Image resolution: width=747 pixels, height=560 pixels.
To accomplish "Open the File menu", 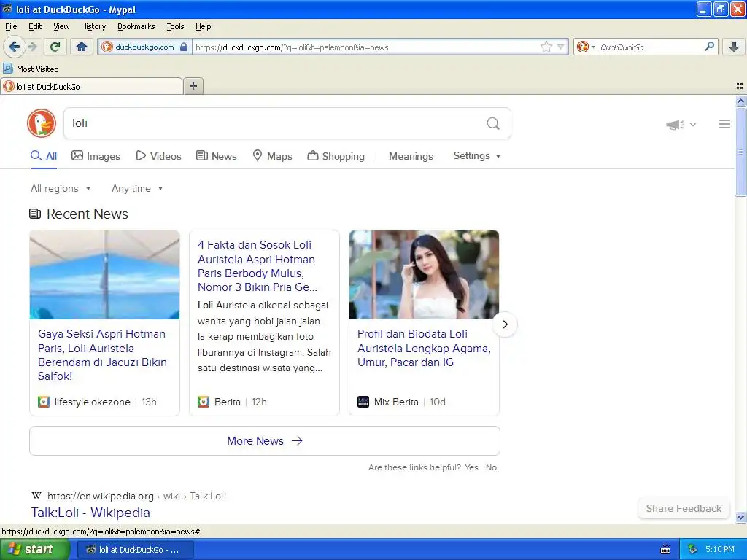I will tap(11, 26).
